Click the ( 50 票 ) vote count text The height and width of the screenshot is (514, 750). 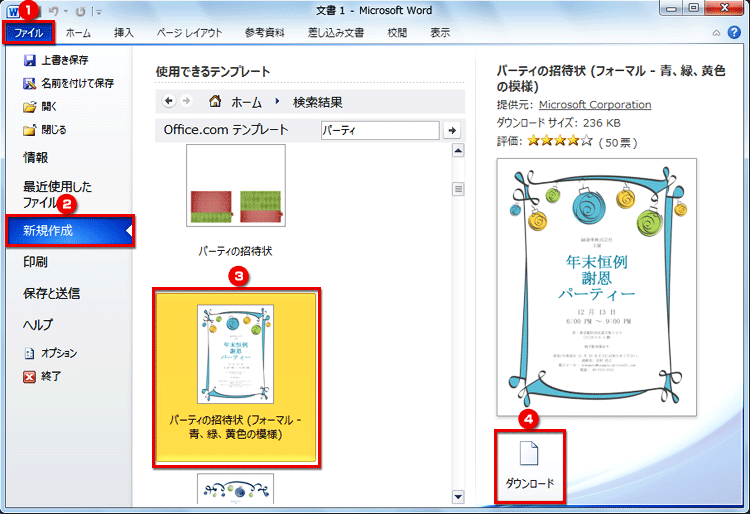click(618, 142)
